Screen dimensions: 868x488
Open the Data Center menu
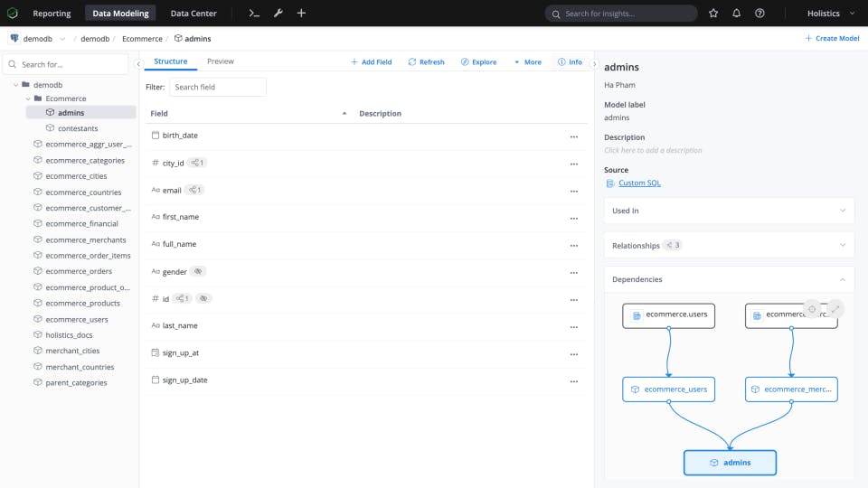[193, 14]
